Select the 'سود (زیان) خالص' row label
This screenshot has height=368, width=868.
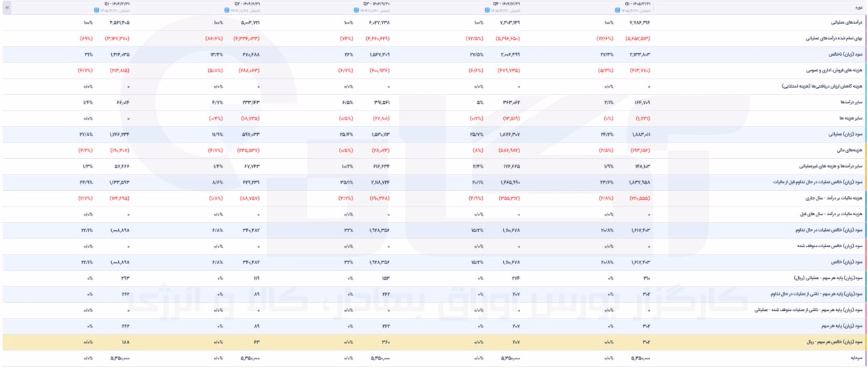(845, 263)
